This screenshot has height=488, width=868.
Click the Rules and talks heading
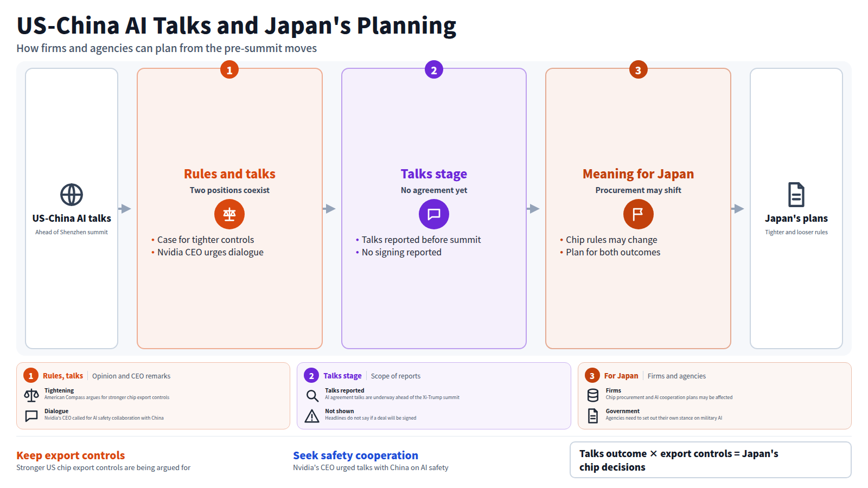[x=229, y=174]
